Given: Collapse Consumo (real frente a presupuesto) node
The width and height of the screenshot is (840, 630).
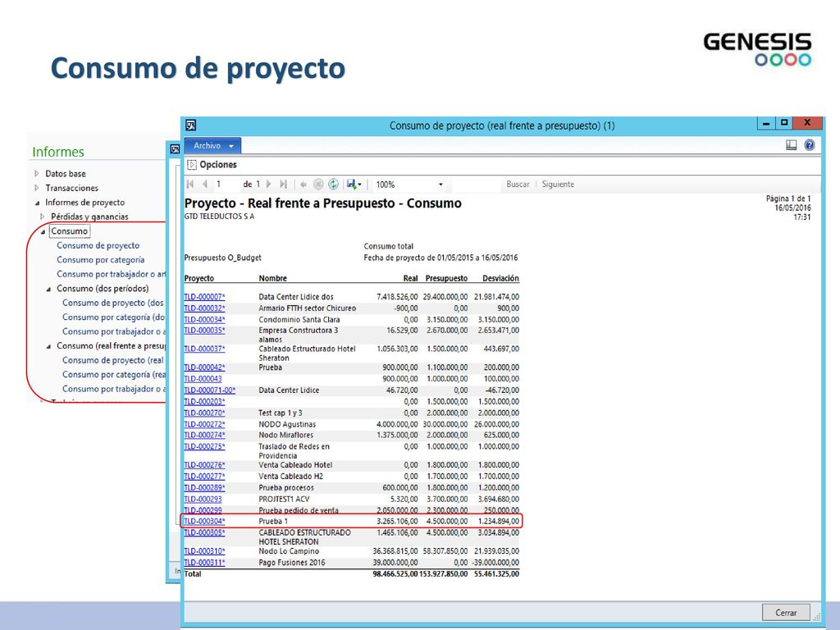Looking at the screenshot, I should (x=48, y=346).
